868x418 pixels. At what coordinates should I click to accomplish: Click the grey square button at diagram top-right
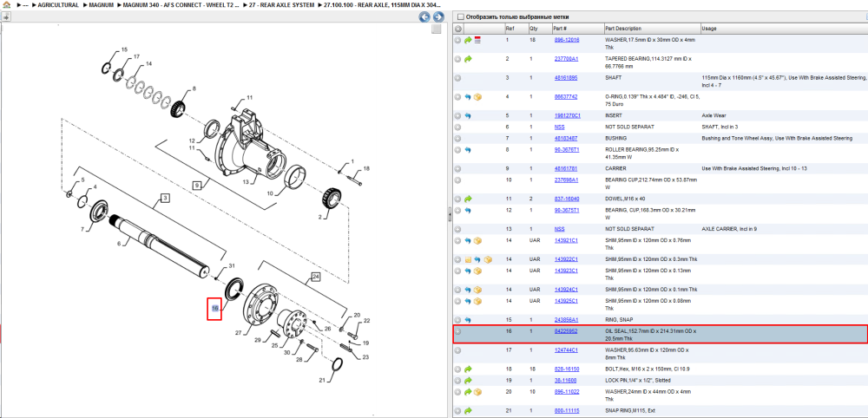point(437,29)
